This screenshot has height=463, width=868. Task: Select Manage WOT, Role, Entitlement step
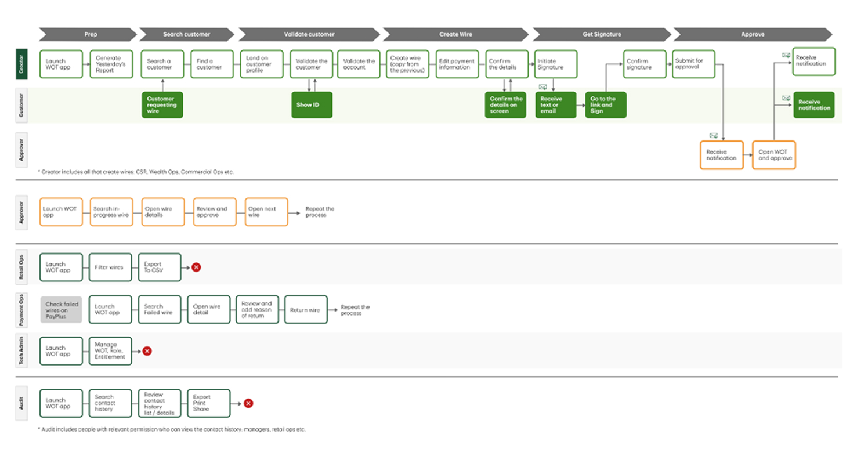(110, 351)
